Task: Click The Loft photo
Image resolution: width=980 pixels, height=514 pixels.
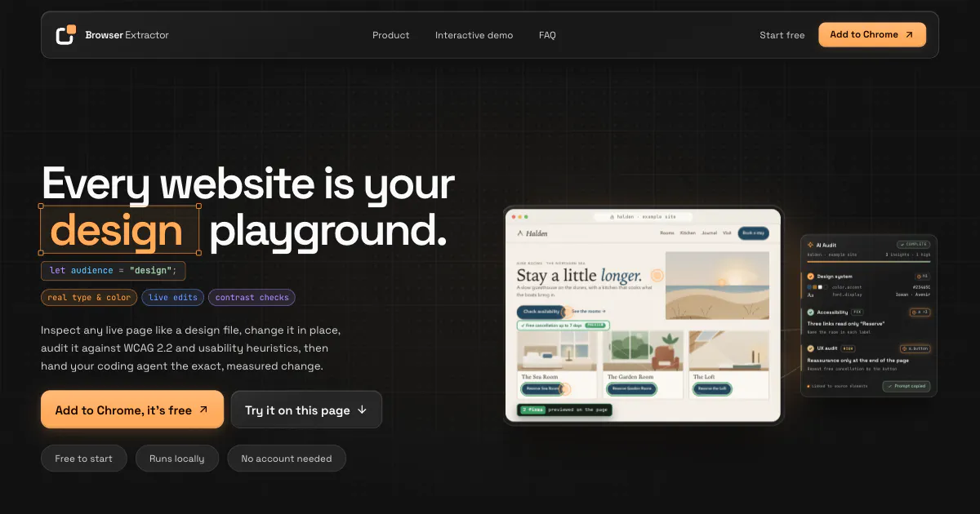Action: (x=728, y=351)
